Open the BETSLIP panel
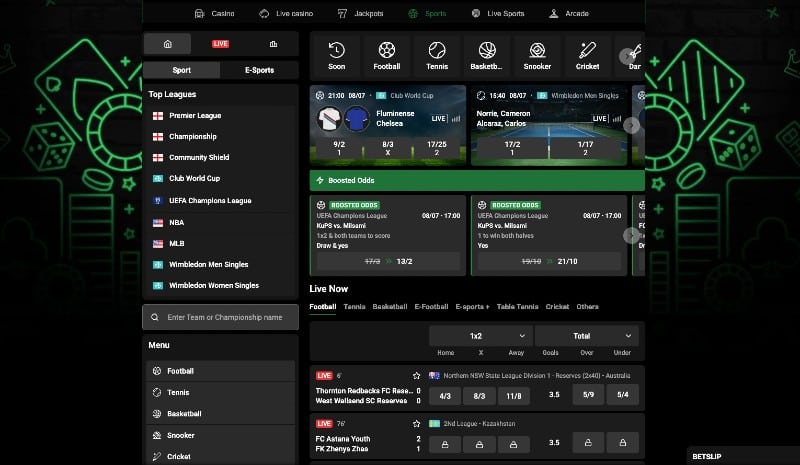This screenshot has height=465, width=800. [743, 456]
